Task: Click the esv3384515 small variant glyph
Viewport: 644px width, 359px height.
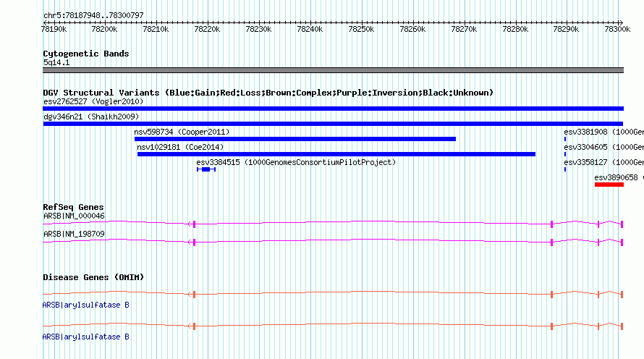Action: (x=206, y=169)
